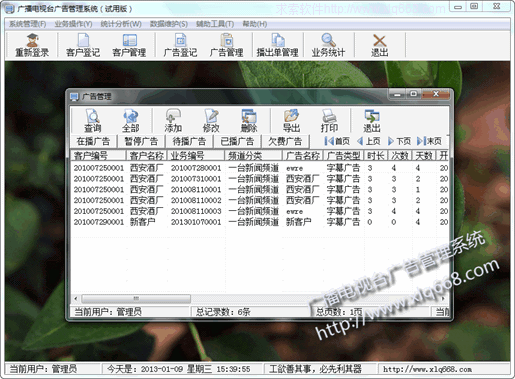Select the row with 业务编号 201301070001
Viewport: 515px width, 379px height.
[260, 222]
